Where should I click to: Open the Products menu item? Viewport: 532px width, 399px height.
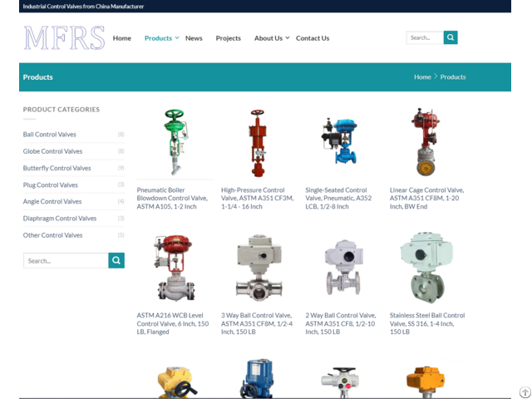pyautogui.click(x=158, y=38)
